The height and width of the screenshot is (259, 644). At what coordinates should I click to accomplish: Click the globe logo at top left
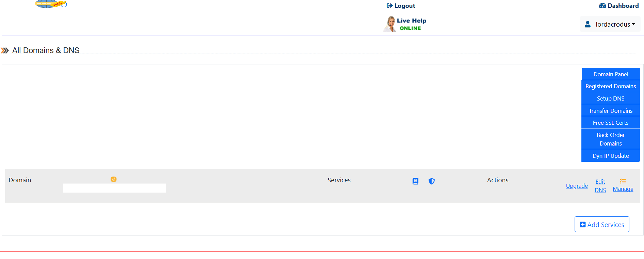coord(51,4)
